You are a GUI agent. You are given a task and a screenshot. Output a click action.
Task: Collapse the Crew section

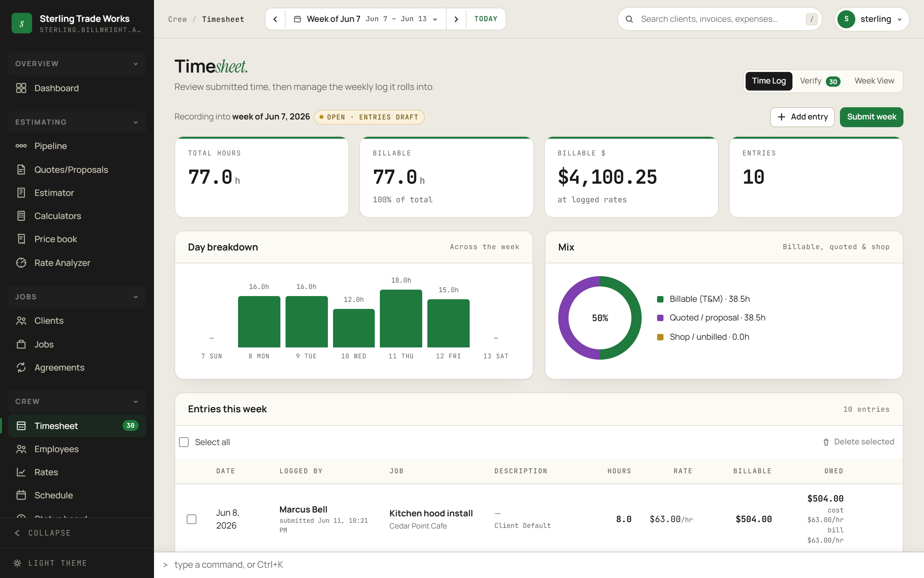point(77,402)
